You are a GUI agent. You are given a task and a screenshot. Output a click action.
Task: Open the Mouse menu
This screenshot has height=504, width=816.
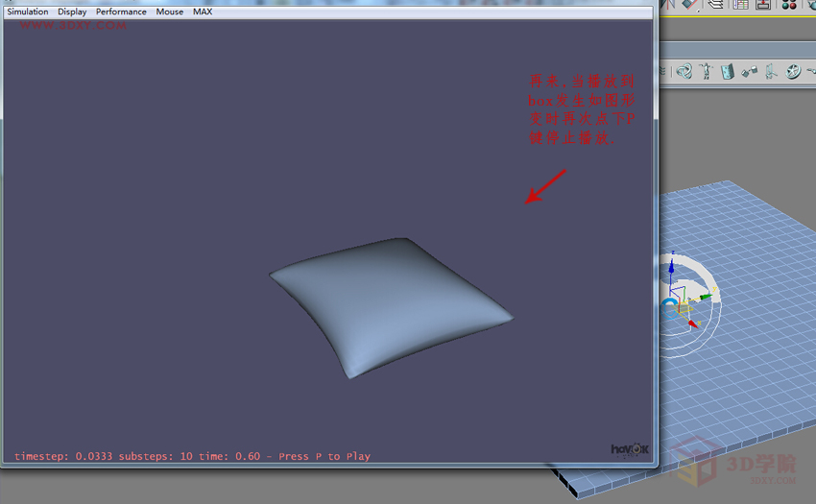(x=169, y=12)
